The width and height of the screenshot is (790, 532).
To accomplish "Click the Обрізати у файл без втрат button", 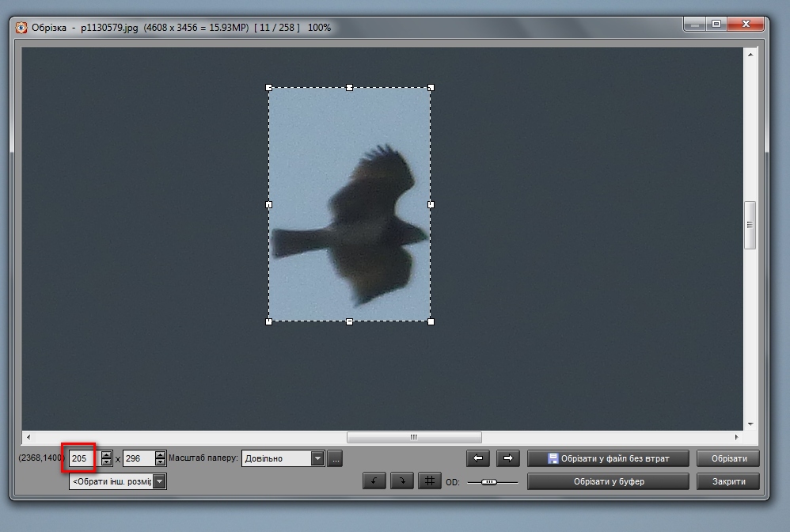I will click(x=608, y=458).
